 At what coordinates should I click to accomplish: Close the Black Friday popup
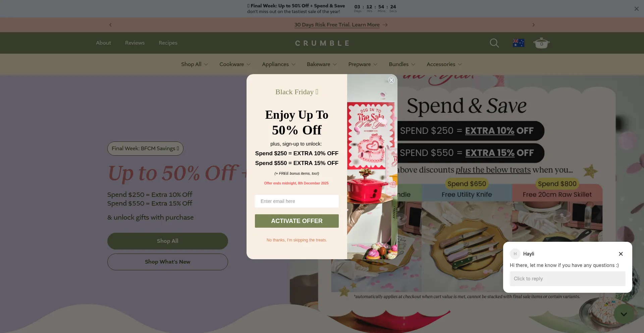pos(391,80)
